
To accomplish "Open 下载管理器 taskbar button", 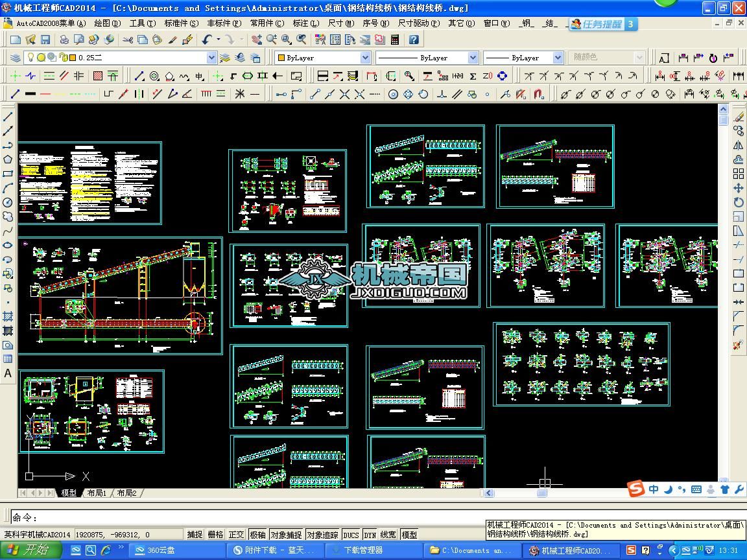I will click(x=373, y=550).
